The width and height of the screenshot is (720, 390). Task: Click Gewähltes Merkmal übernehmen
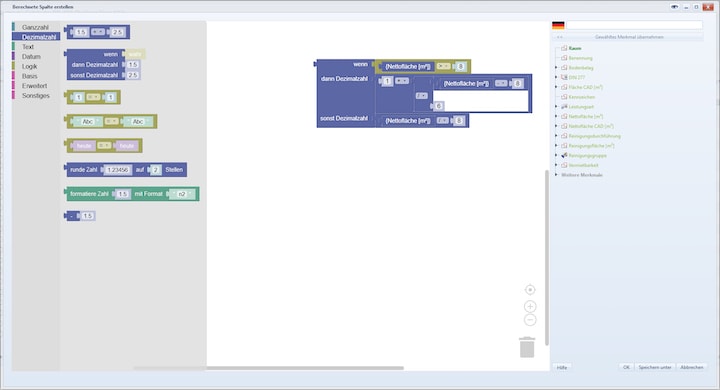click(629, 37)
